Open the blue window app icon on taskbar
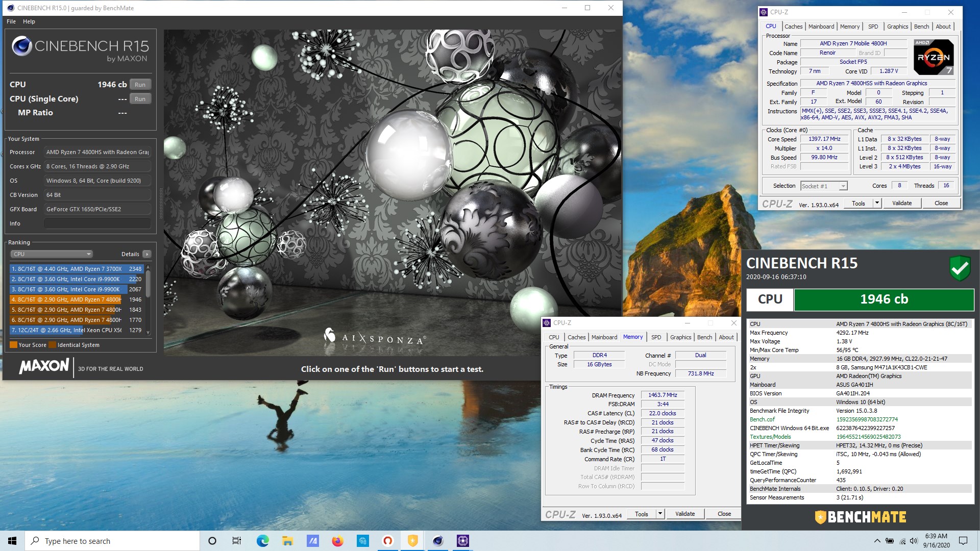The image size is (980, 551). (x=362, y=541)
